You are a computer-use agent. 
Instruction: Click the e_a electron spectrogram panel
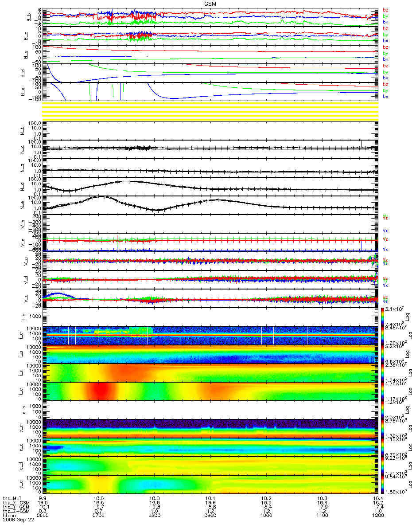(210, 447)
